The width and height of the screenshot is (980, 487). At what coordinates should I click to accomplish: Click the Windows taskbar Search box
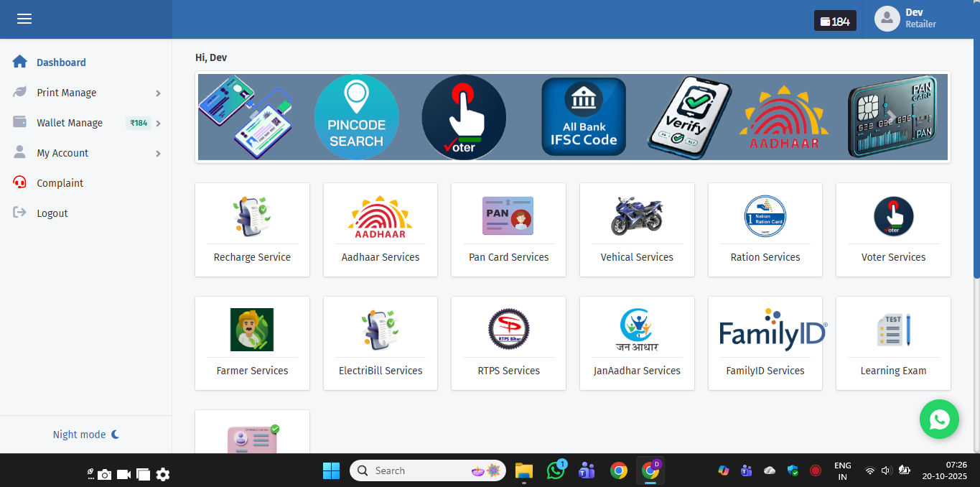click(x=427, y=470)
